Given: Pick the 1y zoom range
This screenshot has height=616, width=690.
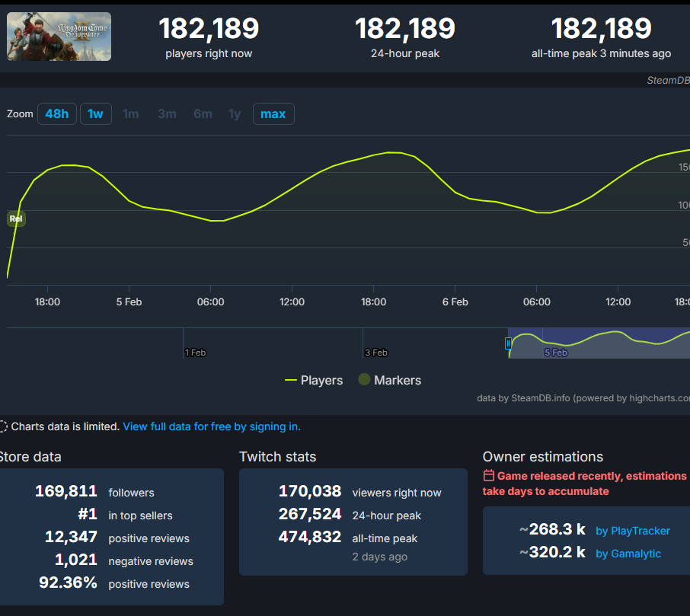Looking at the screenshot, I should [235, 114].
